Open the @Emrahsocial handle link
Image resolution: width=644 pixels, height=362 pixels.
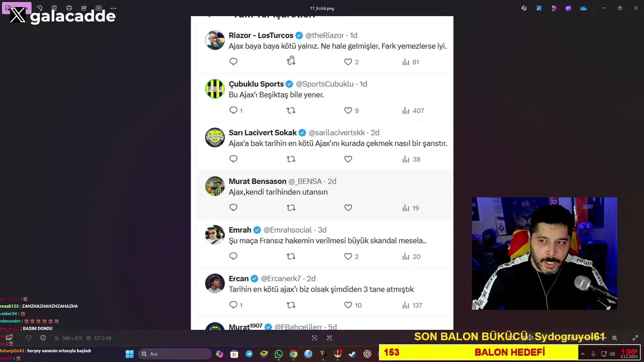(x=288, y=230)
